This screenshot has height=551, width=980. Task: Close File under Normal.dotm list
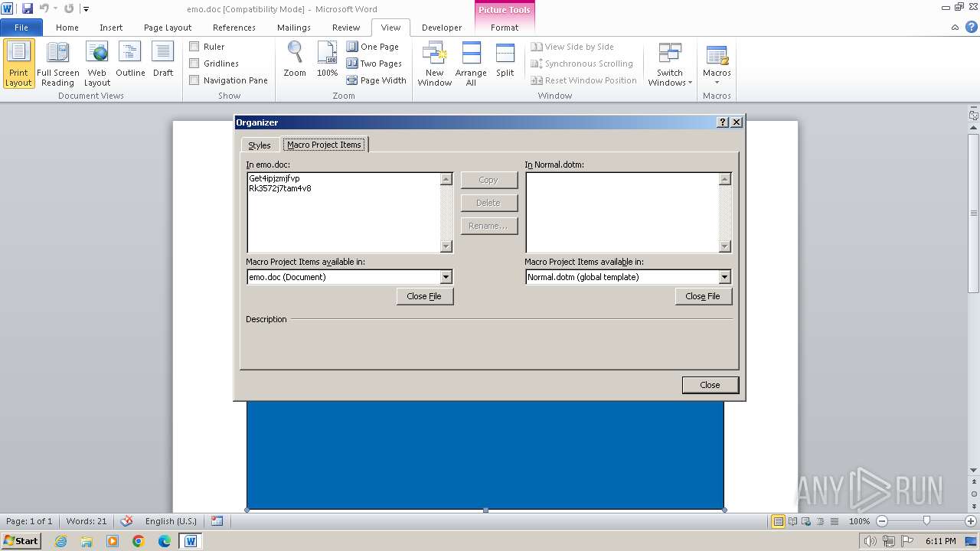(703, 296)
